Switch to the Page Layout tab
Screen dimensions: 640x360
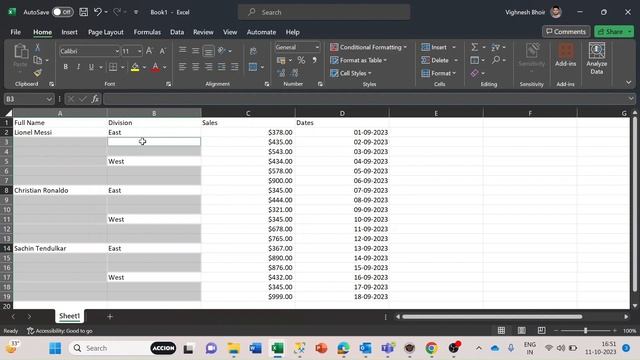pos(106,32)
